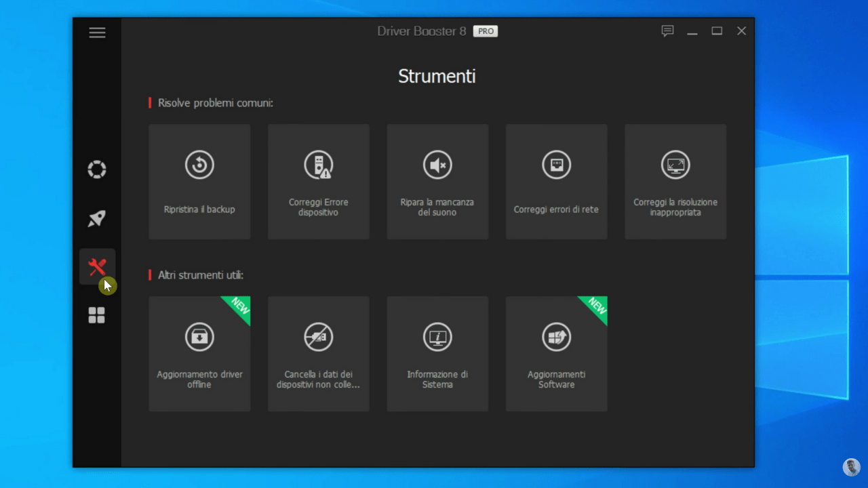Open 'Aggiornamenti Software' label
Viewport: 868px width, 488px height.
[557, 380]
